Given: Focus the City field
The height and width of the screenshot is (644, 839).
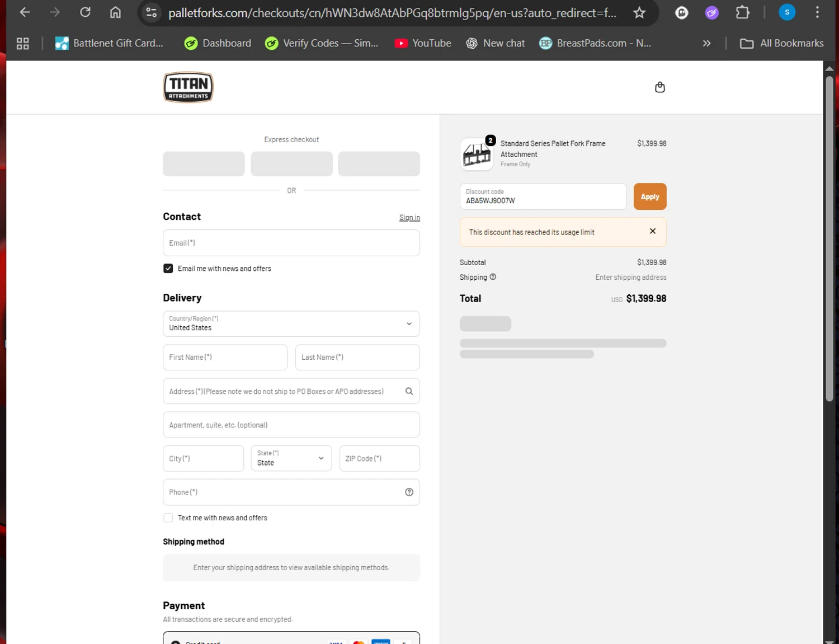Looking at the screenshot, I should point(203,458).
